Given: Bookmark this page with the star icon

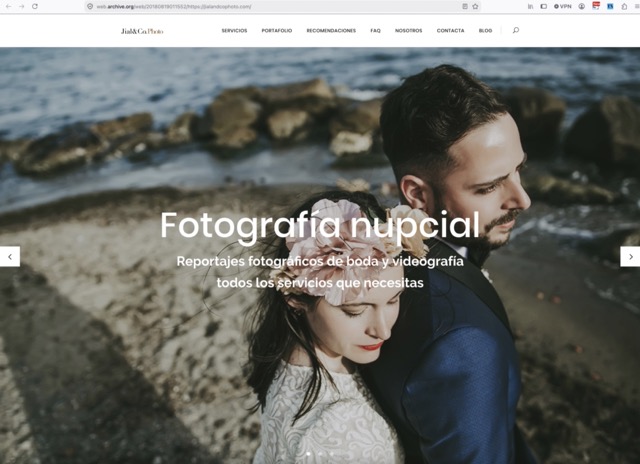Looking at the screenshot, I should coord(476,7).
